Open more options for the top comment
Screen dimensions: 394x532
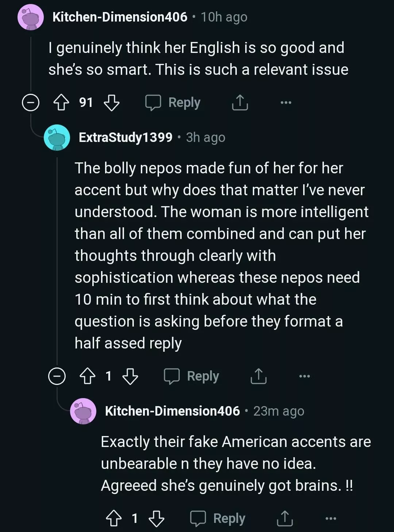pos(286,103)
